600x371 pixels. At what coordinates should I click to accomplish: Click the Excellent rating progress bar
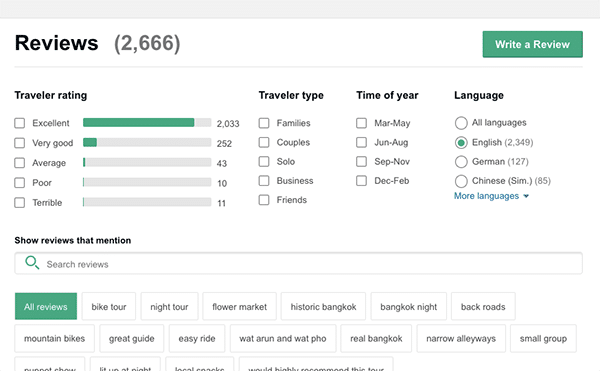[147, 122]
